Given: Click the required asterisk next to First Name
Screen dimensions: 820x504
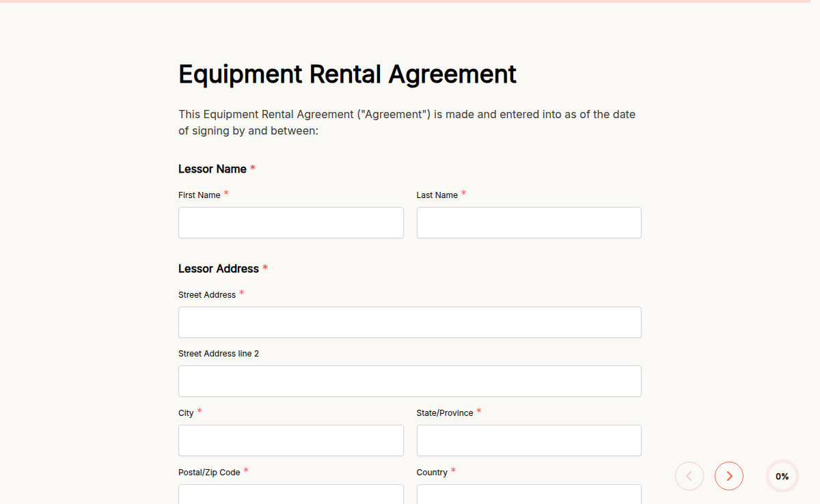Looking at the screenshot, I should (x=225, y=192).
